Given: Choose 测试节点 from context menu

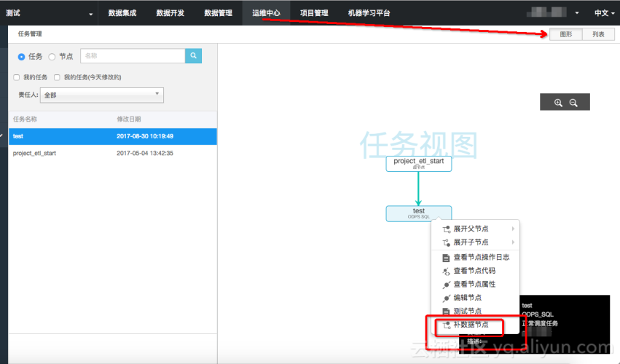Looking at the screenshot, I should pyautogui.click(x=467, y=311).
